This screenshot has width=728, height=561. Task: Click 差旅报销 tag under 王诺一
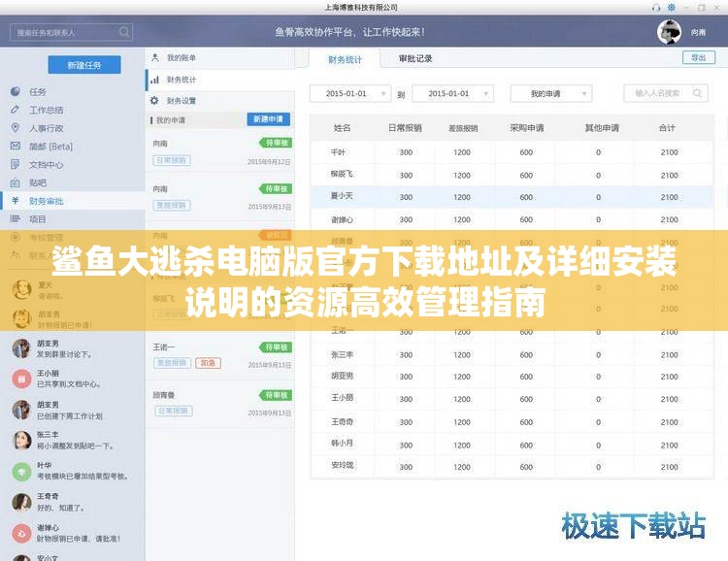click(172, 363)
